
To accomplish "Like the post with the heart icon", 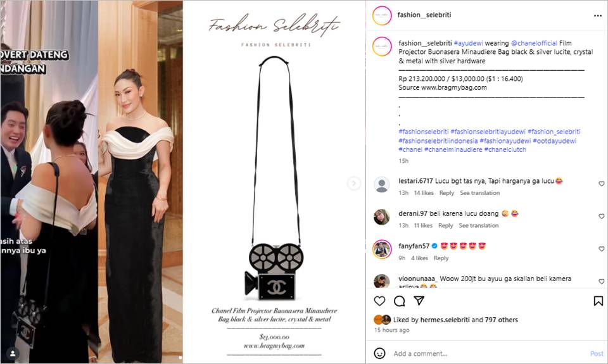I will click(x=379, y=301).
